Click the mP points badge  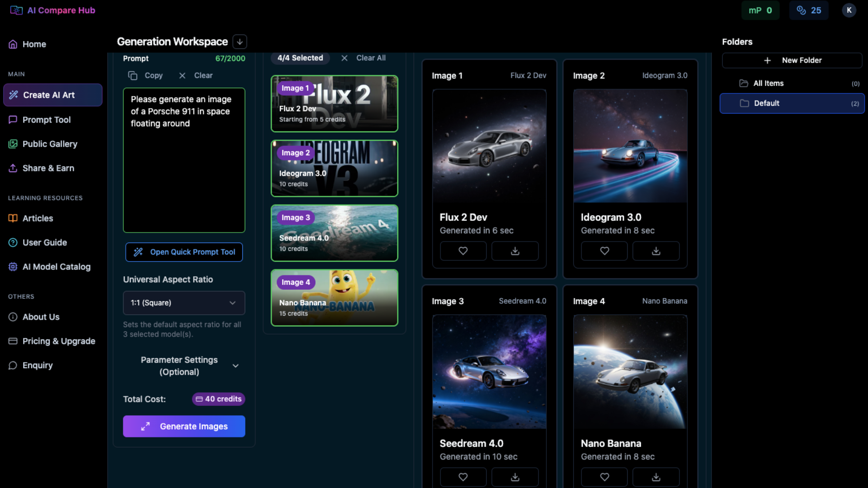point(760,10)
